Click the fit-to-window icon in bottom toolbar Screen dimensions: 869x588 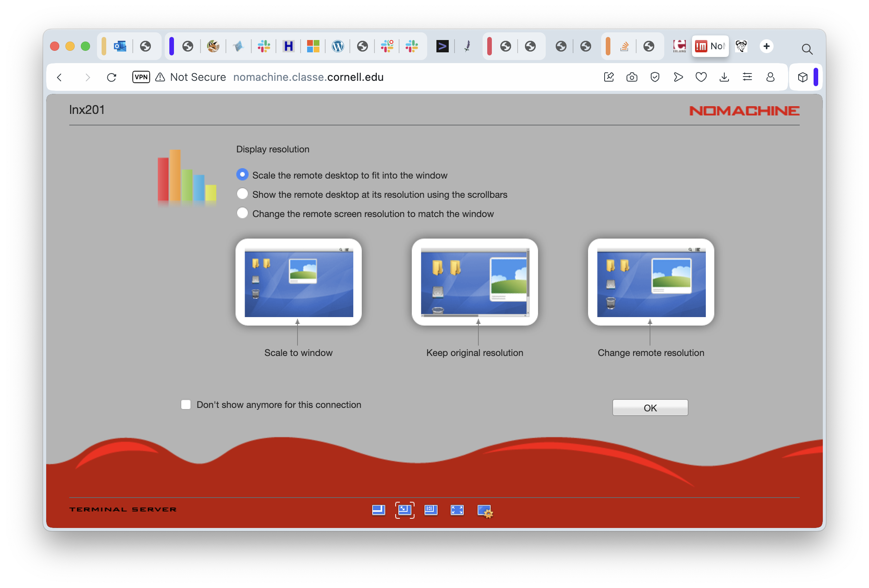coord(404,510)
